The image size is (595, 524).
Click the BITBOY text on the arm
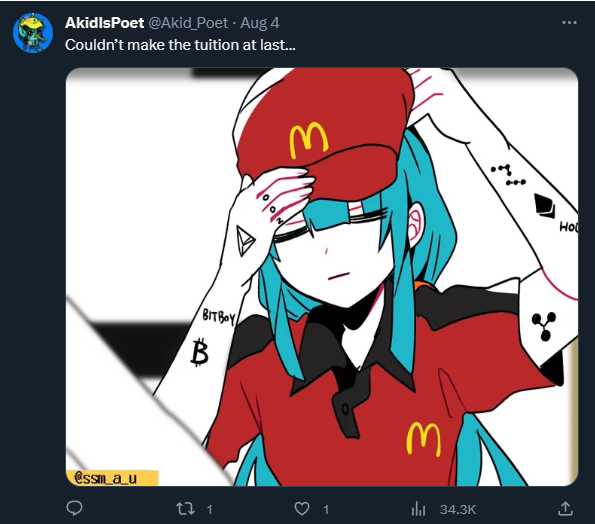click(219, 316)
